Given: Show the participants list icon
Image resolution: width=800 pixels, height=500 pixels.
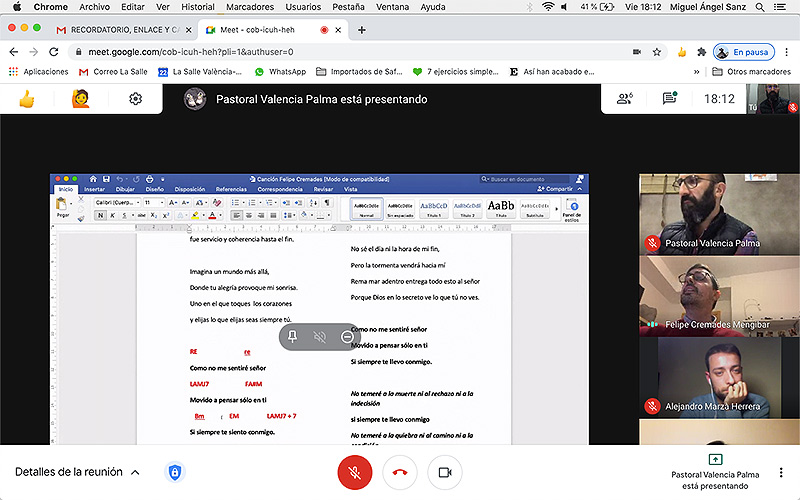Looking at the screenshot, I should [x=624, y=98].
